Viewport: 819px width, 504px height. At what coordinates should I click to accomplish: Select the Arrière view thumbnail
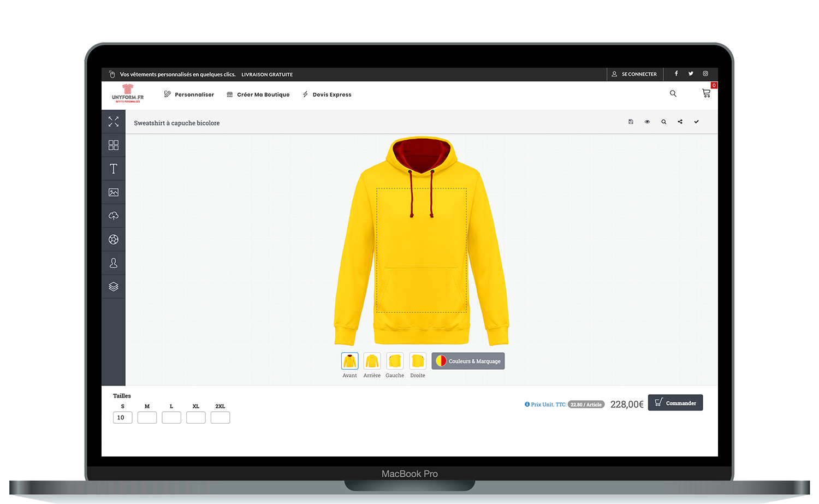point(372,361)
